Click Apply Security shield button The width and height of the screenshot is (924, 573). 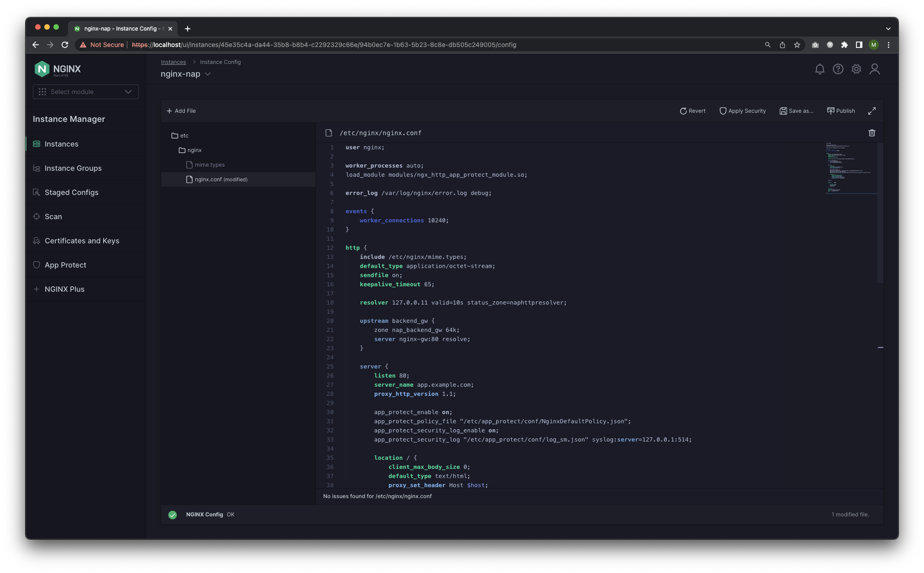[742, 111]
